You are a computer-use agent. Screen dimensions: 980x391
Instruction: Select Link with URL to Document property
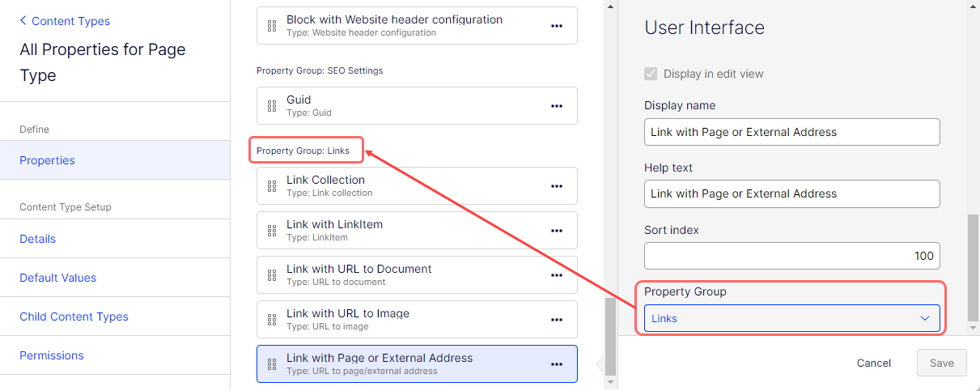click(417, 274)
